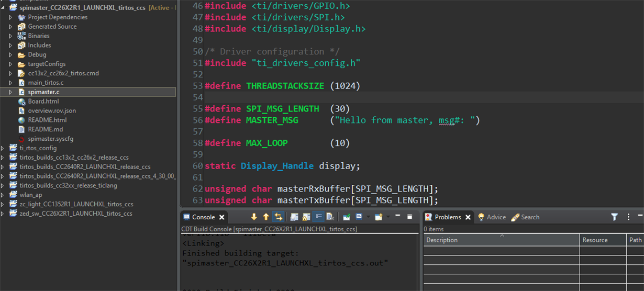
Task: Open the Open Console dropdown arrow
Action: click(x=388, y=217)
